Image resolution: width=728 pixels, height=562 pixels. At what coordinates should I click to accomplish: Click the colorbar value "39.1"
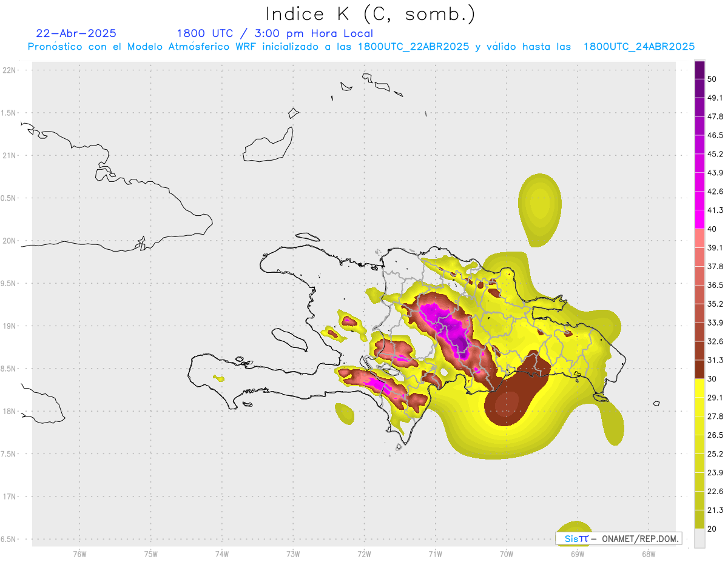[715, 247]
